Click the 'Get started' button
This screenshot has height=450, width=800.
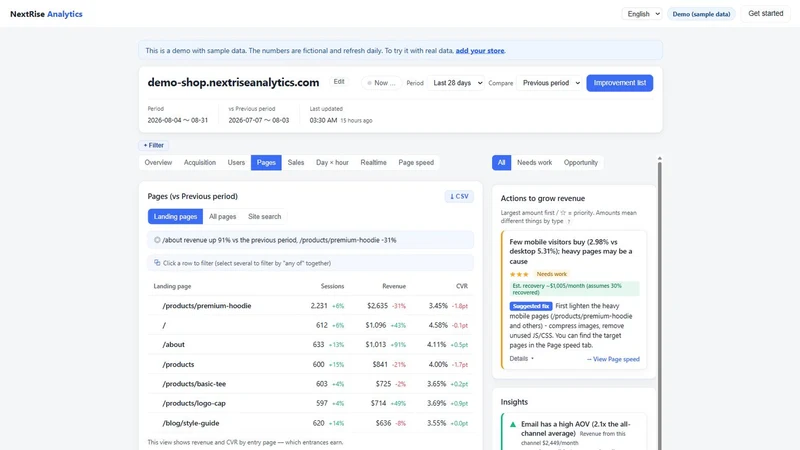(x=766, y=13)
